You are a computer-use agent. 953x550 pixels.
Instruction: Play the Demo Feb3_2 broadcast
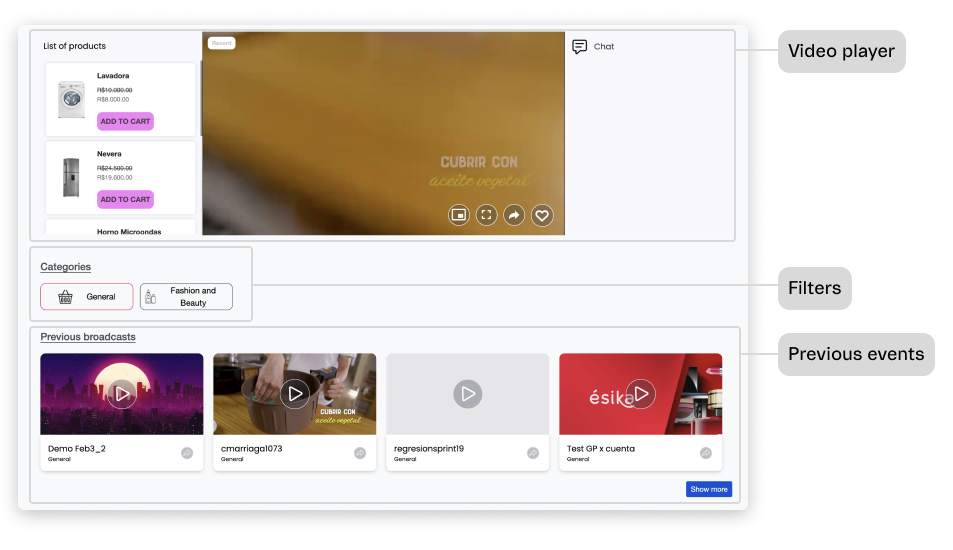pyautogui.click(x=122, y=394)
